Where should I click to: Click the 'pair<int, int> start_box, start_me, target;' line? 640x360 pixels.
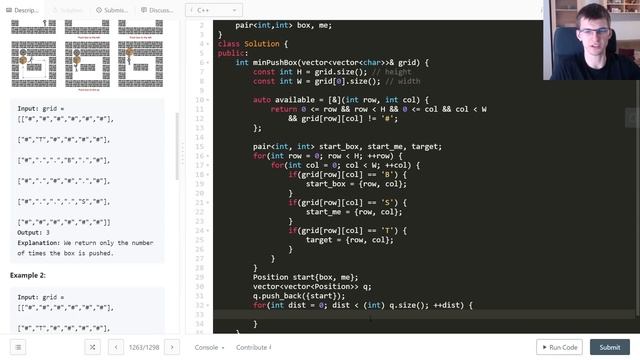click(x=347, y=147)
